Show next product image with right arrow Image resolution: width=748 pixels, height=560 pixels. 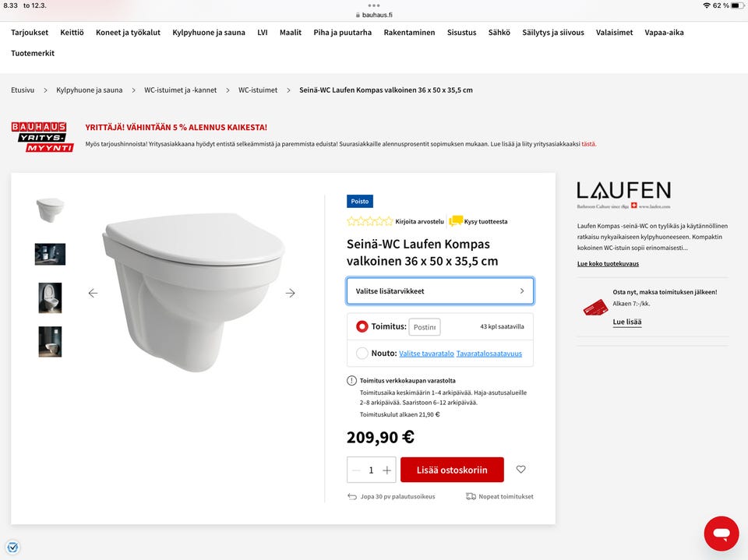(x=290, y=293)
